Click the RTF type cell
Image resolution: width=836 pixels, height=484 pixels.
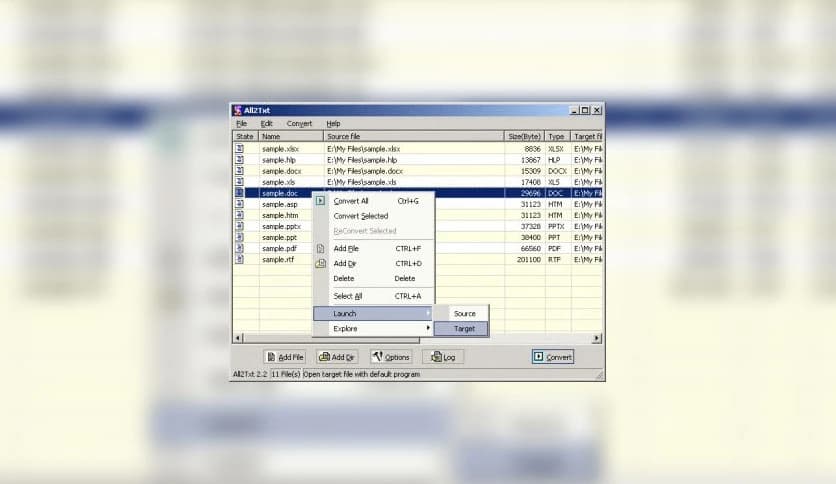point(554,260)
